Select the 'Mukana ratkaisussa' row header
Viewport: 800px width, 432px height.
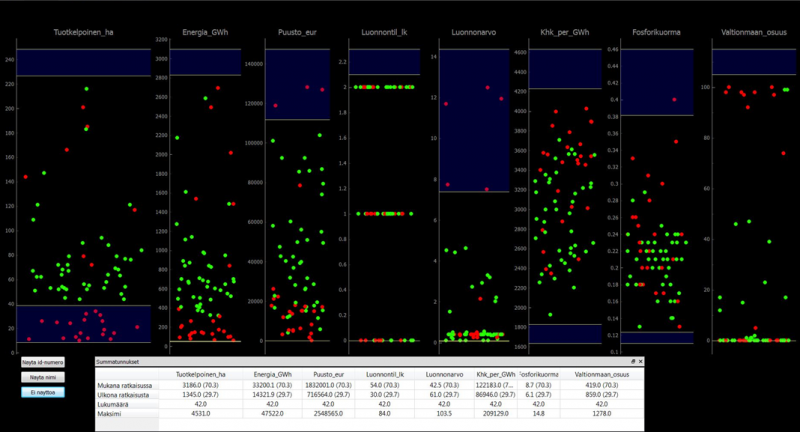125,384
